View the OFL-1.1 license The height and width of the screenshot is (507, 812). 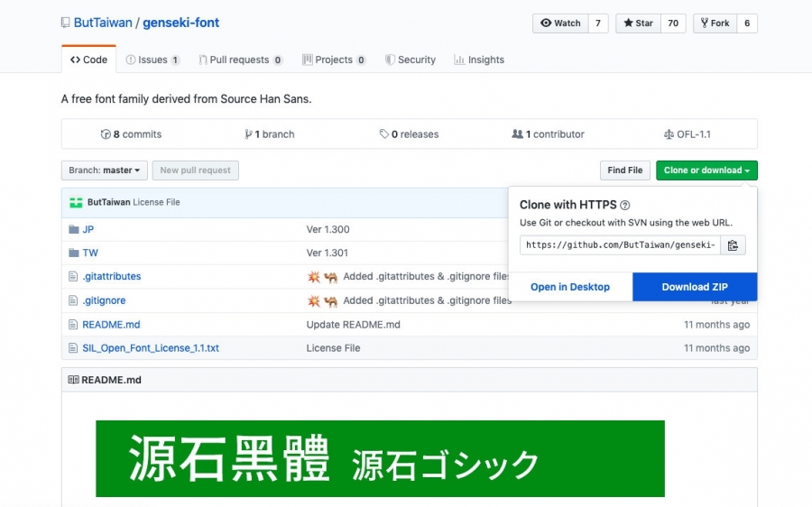click(x=687, y=134)
